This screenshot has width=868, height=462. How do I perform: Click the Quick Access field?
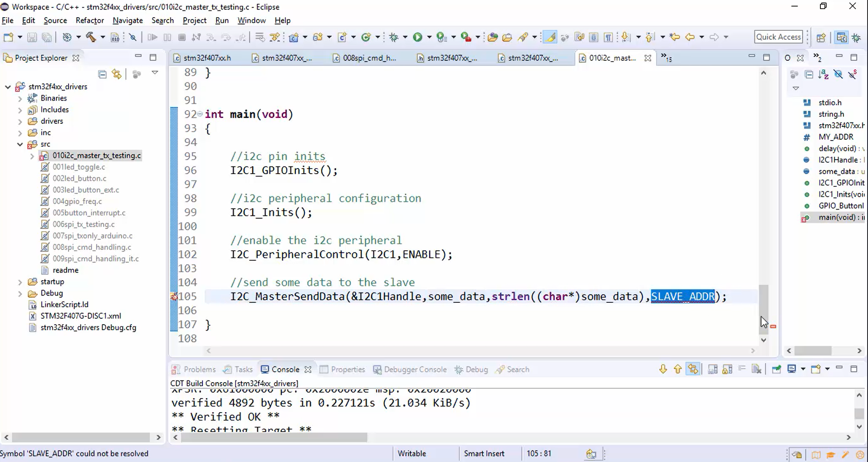click(779, 37)
